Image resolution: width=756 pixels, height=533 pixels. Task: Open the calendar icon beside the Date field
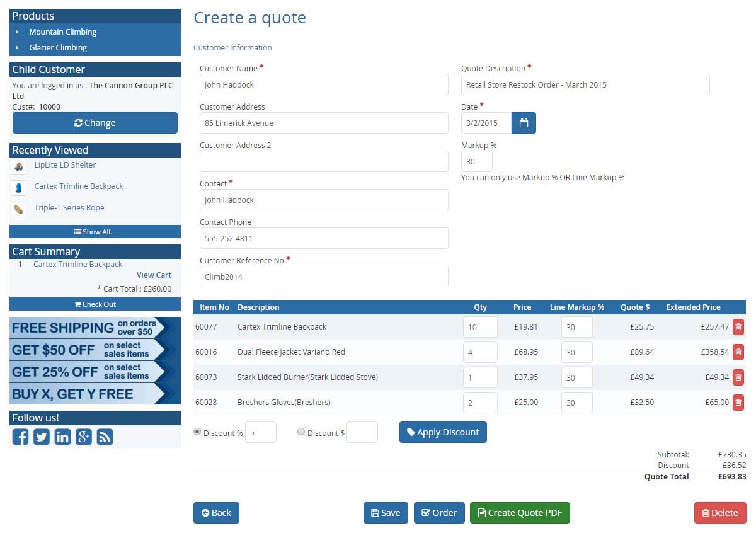[524, 123]
